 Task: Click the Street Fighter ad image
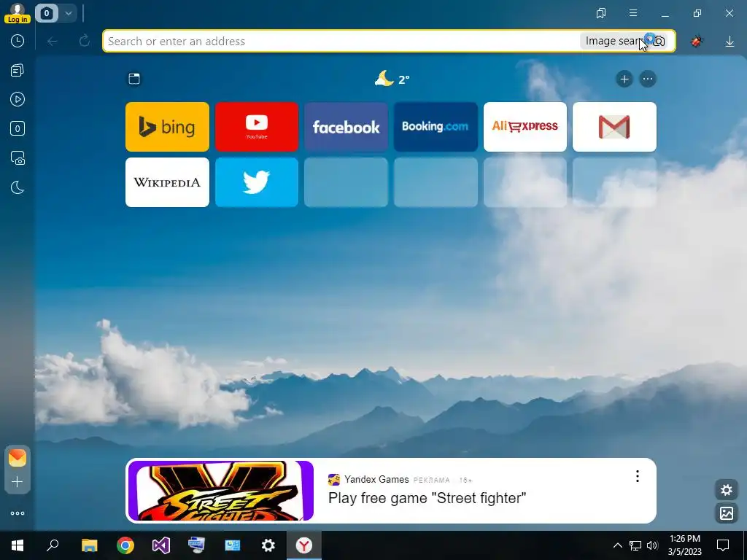221,491
